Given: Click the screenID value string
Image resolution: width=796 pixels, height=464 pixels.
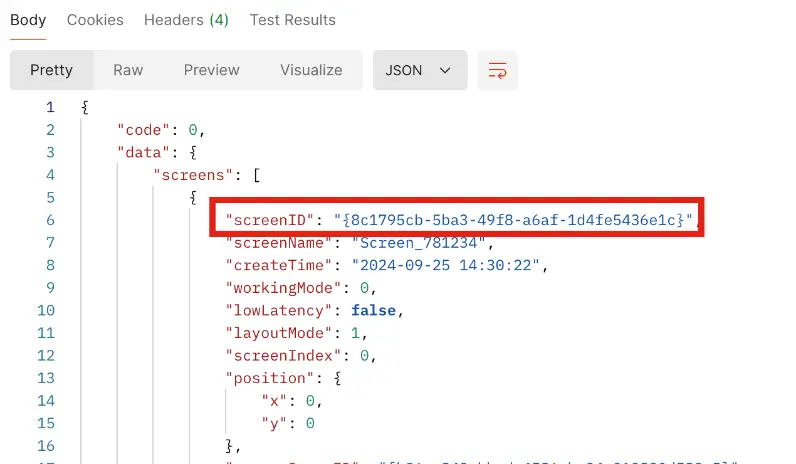Looking at the screenshot, I should click(x=513, y=220).
